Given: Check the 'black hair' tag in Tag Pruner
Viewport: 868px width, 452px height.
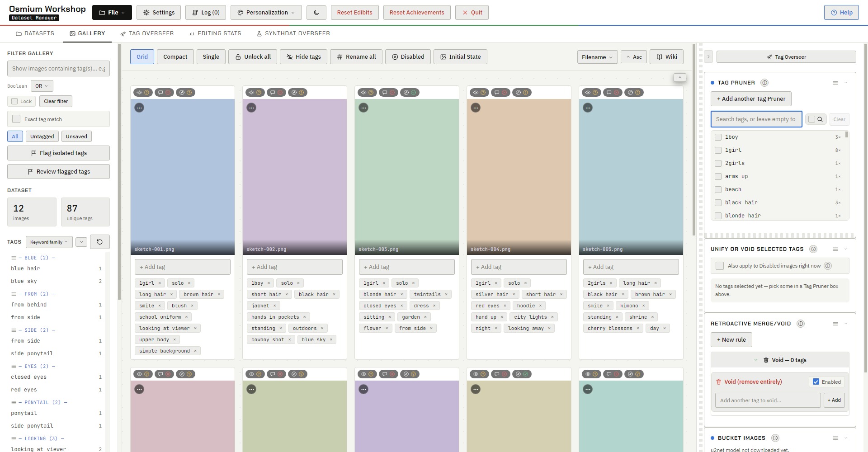Looking at the screenshot, I should [x=718, y=202].
